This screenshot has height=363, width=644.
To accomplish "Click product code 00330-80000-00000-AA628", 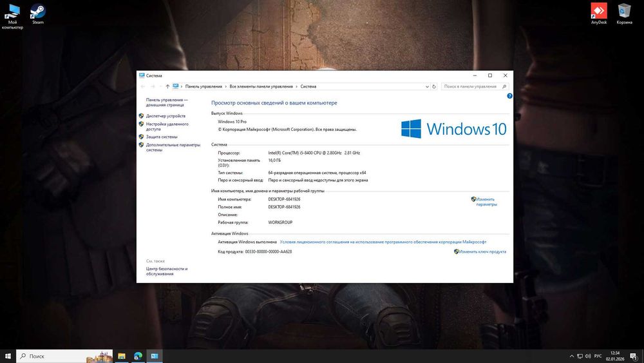I will click(x=268, y=251).
